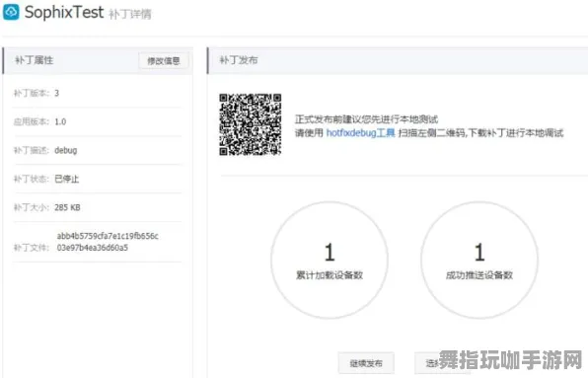Click the 补丁属性 panel header
The image size is (588, 378).
[98, 60]
